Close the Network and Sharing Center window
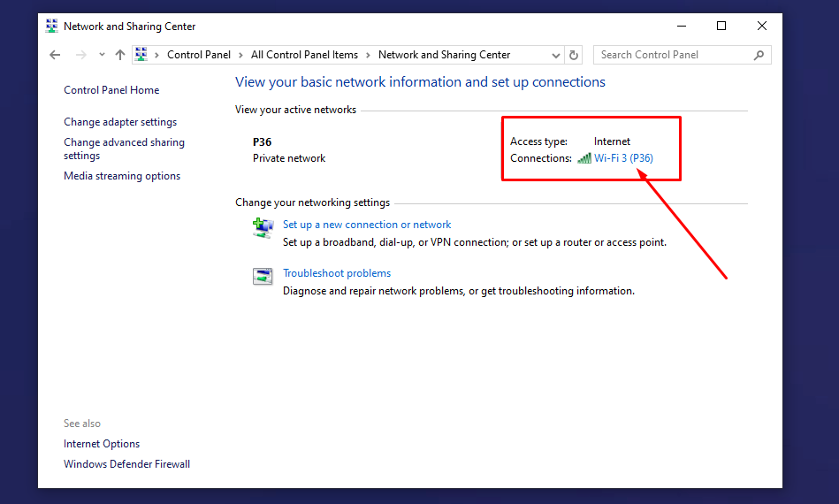The width and height of the screenshot is (839, 504). pyautogui.click(x=762, y=26)
